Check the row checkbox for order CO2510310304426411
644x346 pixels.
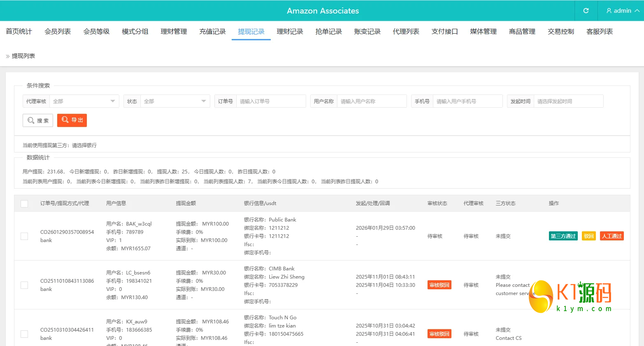[x=24, y=334]
